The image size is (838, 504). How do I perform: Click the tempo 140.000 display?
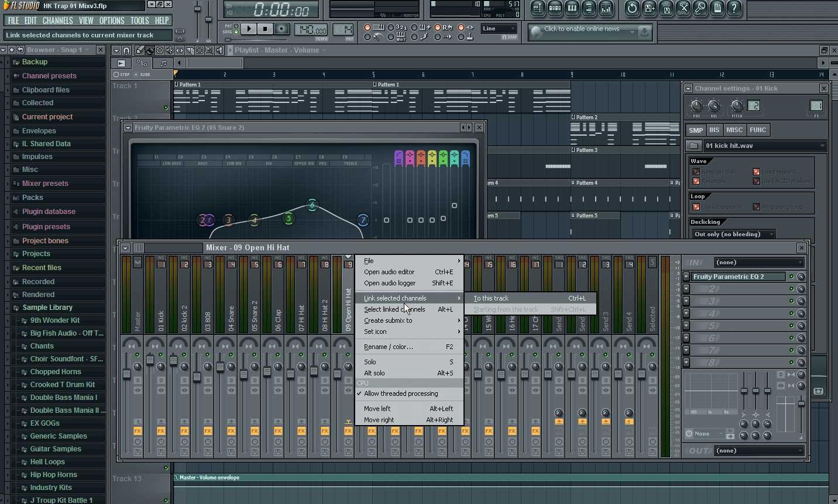[311, 29]
